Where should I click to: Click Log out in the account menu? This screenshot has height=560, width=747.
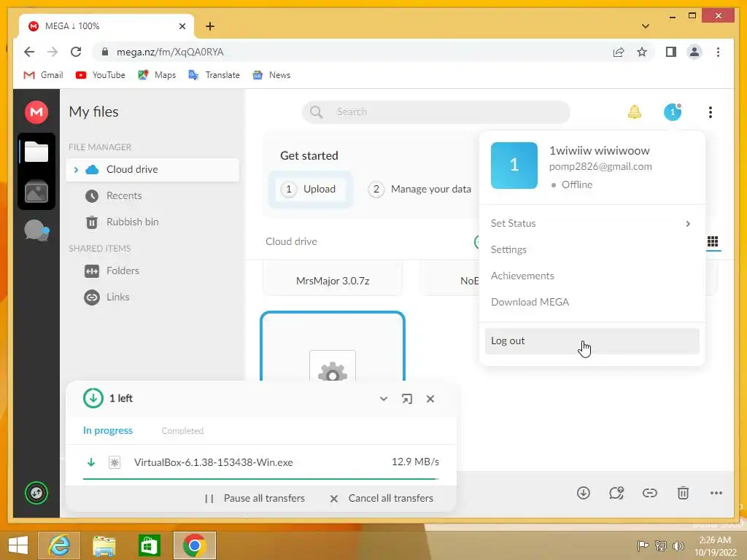coord(592,341)
